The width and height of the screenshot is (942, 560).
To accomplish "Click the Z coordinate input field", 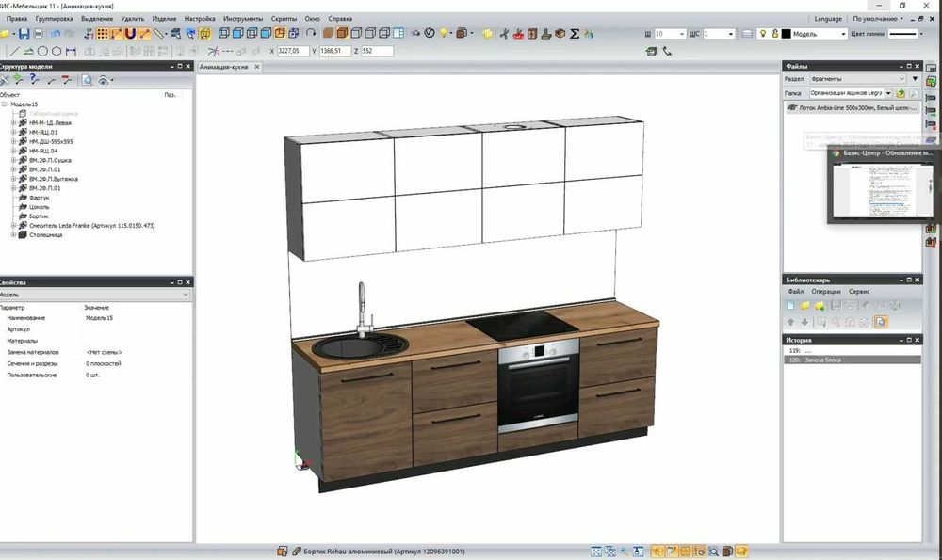I will (377, 52).
